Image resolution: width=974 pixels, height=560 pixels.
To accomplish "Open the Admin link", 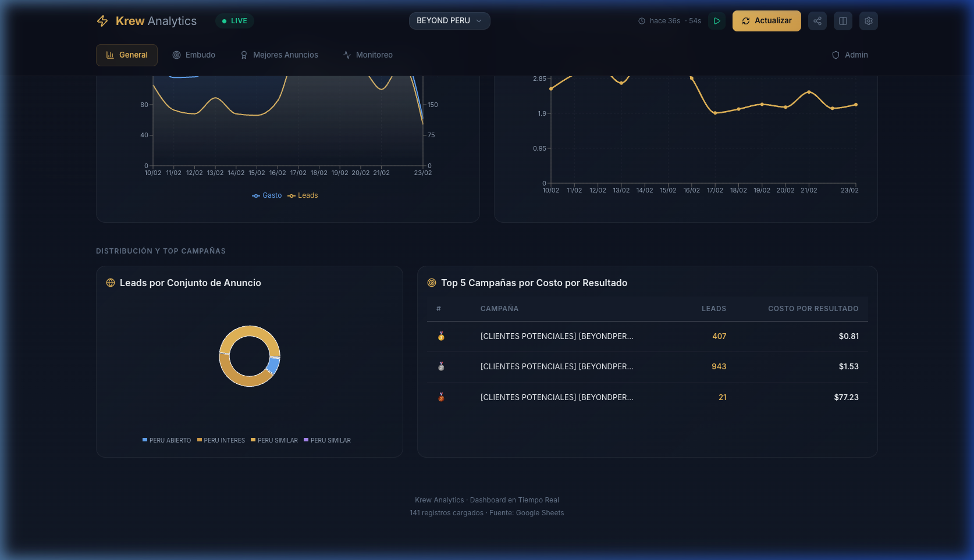I will click(849, 55).
